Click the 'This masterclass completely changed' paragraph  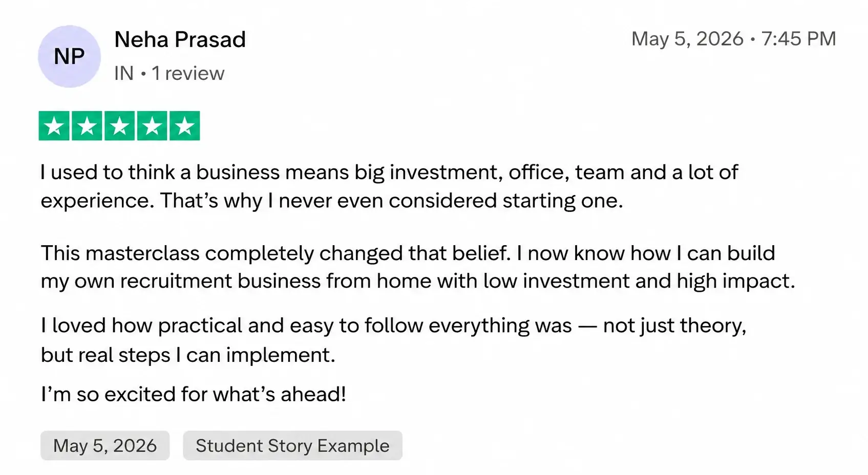tap(418, 267)
